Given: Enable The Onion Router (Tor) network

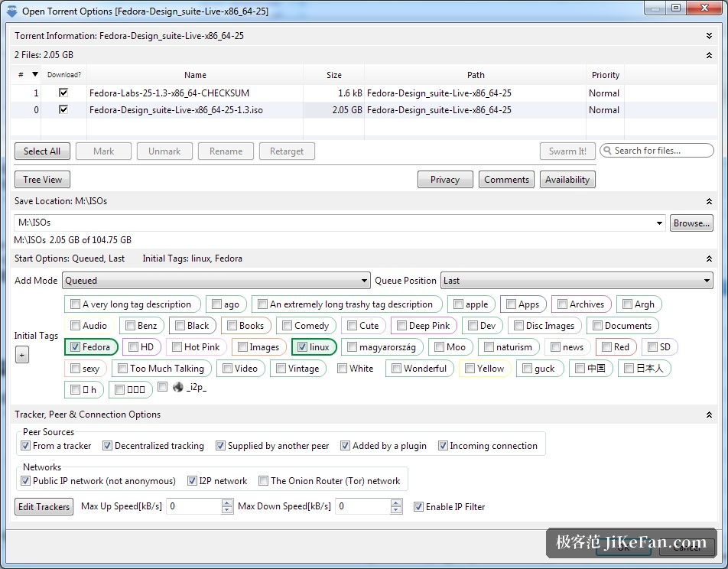Looking at the screenshot, I should 263,481.
